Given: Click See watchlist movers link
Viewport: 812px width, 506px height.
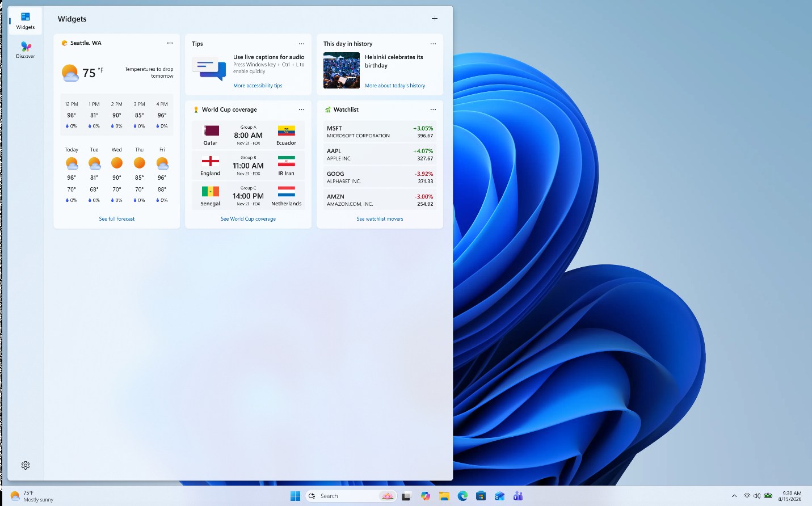Looking at the screenshot, I should (380, 219).
